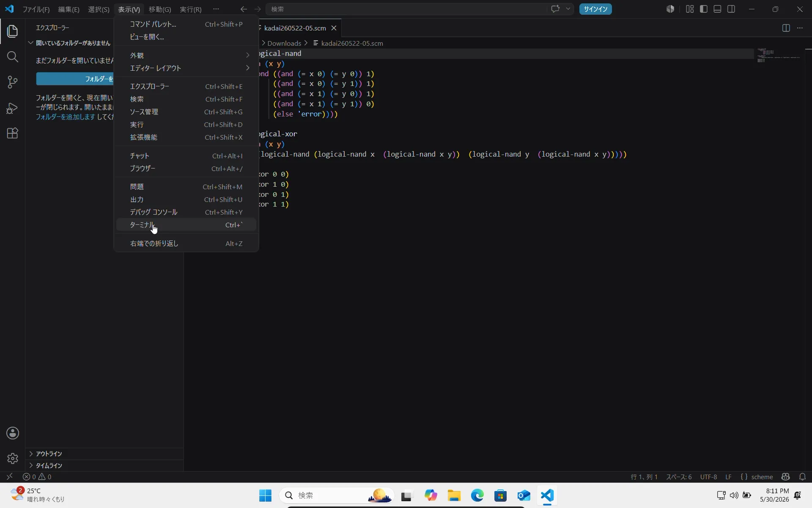812x508 pixels.
Task: Select 出力 menu entry
Action: (186, 199)
